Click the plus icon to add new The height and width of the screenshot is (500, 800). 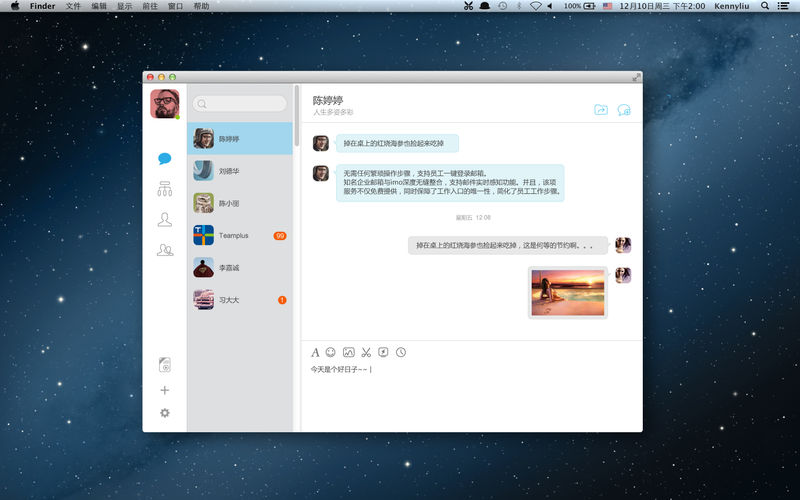click(x=164, y=390)
